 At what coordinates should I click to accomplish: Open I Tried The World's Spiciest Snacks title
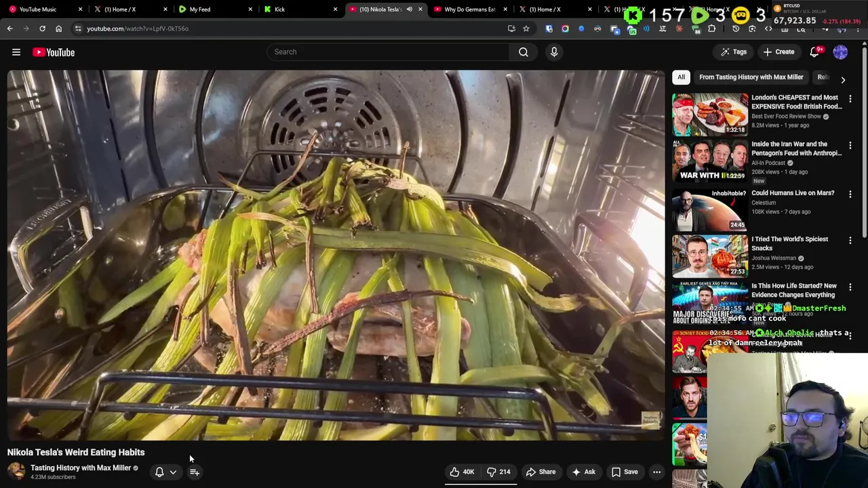point(789,243)
